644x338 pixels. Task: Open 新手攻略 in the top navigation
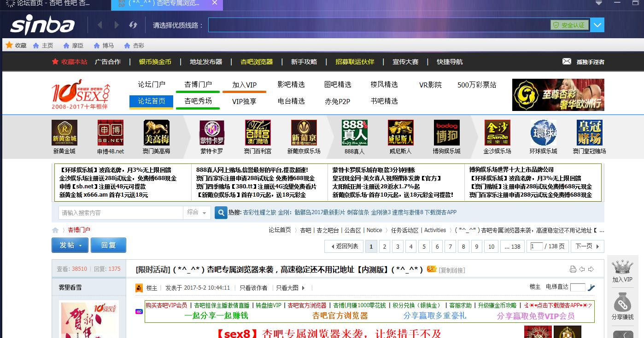[x=304, y=62]
